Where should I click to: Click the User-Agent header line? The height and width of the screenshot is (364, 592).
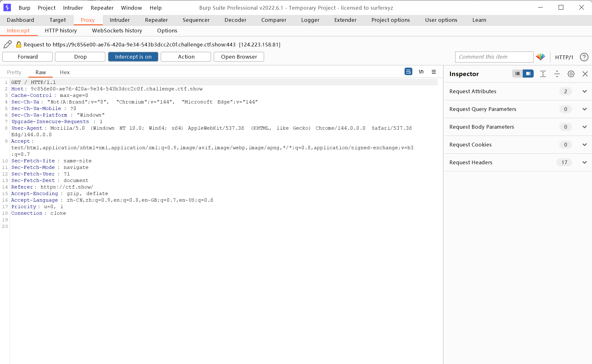pos(211,131)
